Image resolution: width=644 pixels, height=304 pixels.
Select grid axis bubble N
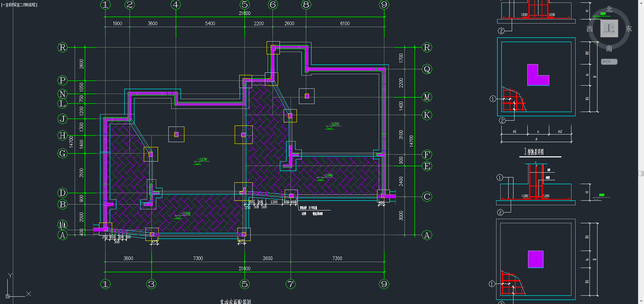pyautogui.click(x=62, y=94)
